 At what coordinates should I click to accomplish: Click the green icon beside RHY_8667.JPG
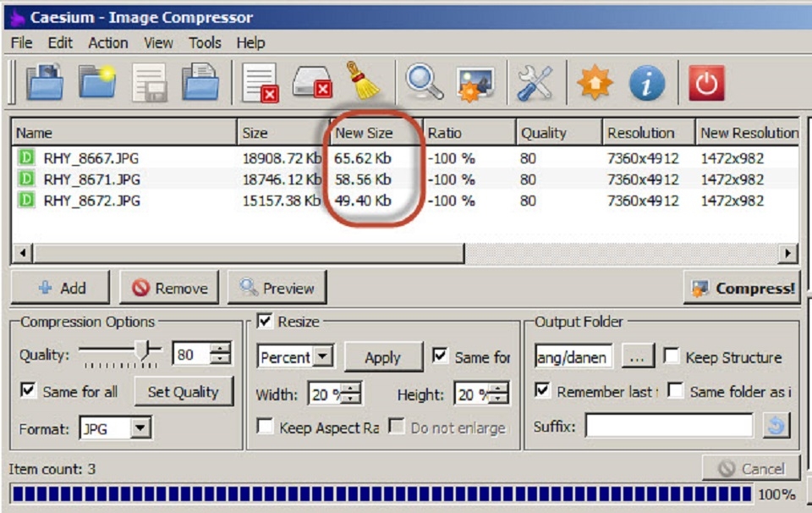coord(26,157)
